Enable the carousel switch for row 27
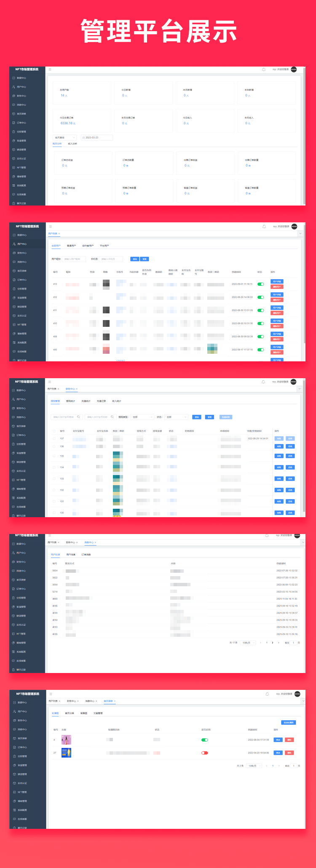Screen dimensions: 316x868 click(205, 753)
